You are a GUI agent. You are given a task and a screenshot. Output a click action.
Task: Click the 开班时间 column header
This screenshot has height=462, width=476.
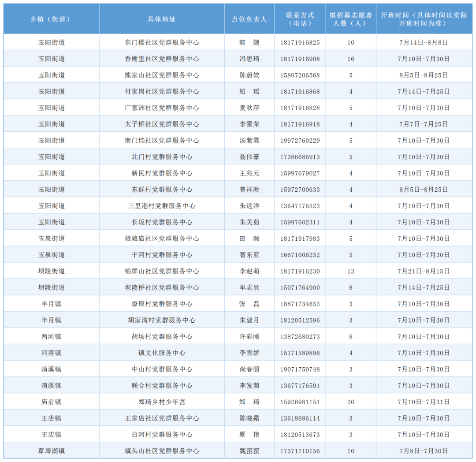click(424, 19)
